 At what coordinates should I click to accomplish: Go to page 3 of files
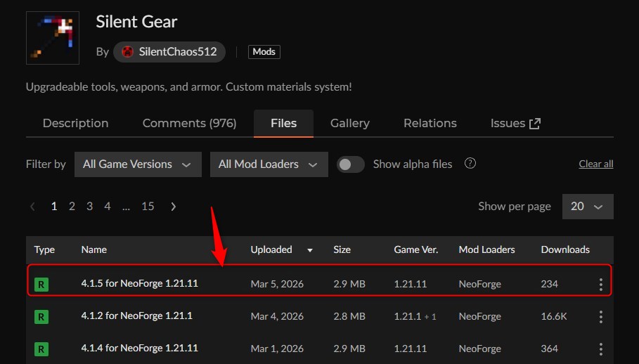(90, 207)
